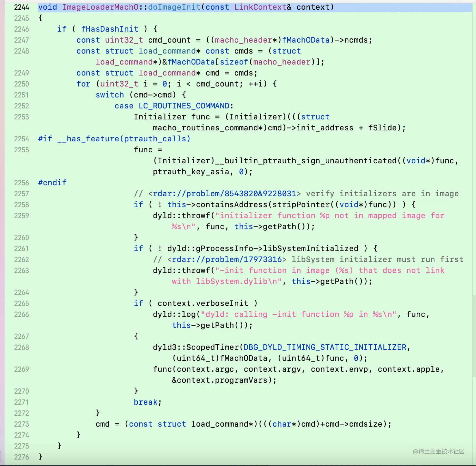Click the cmdsize field on line 2273
Screen dimensions: 476x466
tap(366, 424)
